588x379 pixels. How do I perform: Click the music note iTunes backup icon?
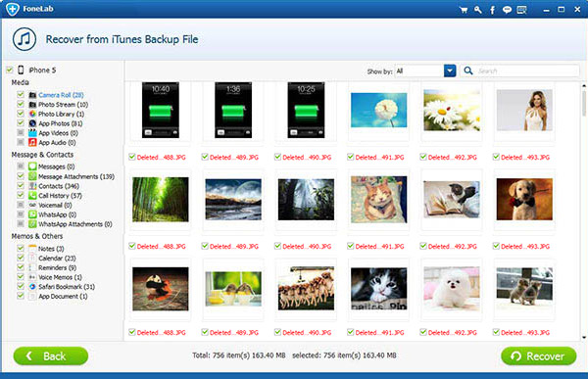click(24, 39)
